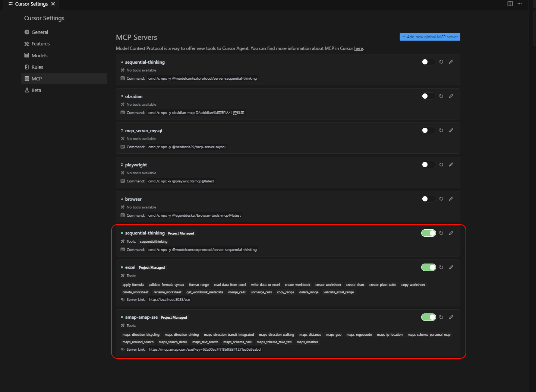Click the create_pivot_table tool tag
Image resolution: width=536 pixels, height=392 pixels.
coord(383,285)
